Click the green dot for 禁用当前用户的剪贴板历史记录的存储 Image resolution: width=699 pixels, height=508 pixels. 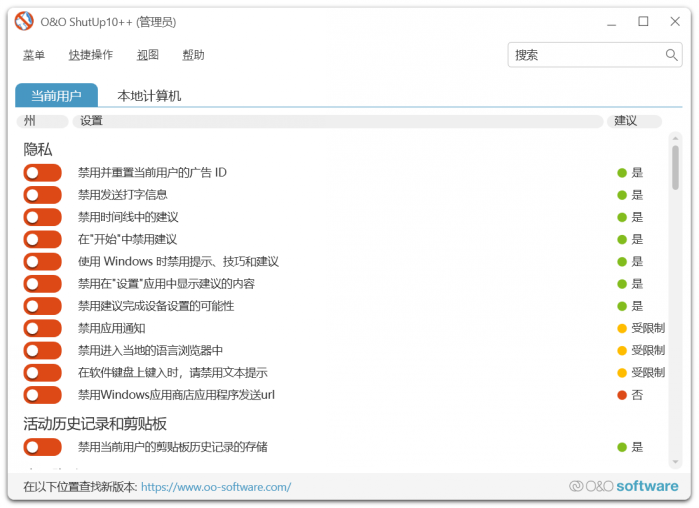pyautogui.click(x=622, y=447)
